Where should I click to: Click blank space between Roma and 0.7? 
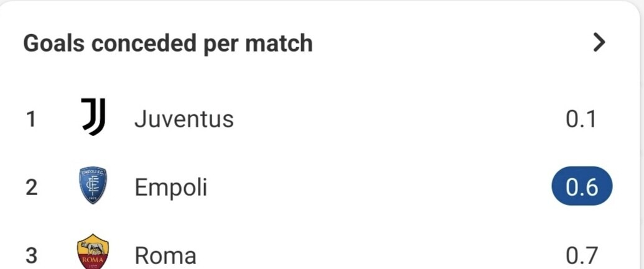click(x=380, y=256)
